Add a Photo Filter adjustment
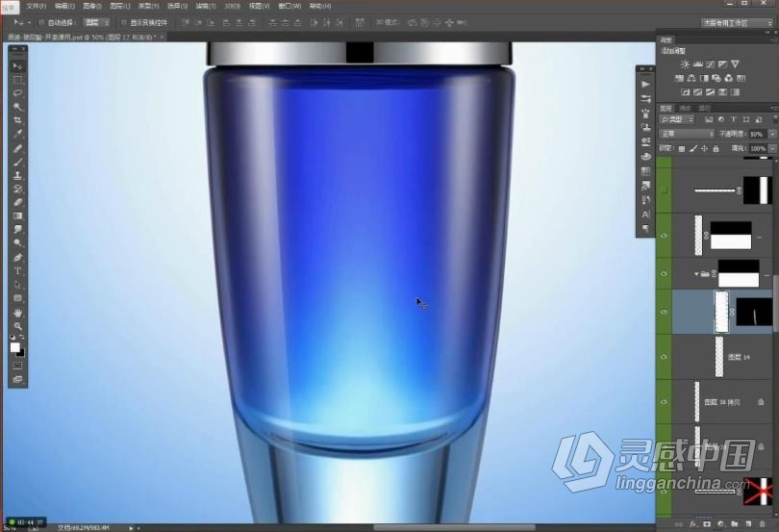This screenshot has height=532, width=779. [x=716, y=78]
